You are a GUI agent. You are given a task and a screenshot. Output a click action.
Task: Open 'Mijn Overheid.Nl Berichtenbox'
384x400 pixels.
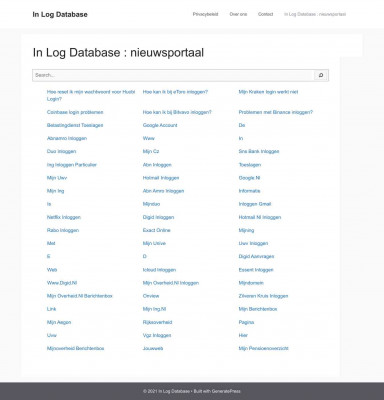[80, 296]
